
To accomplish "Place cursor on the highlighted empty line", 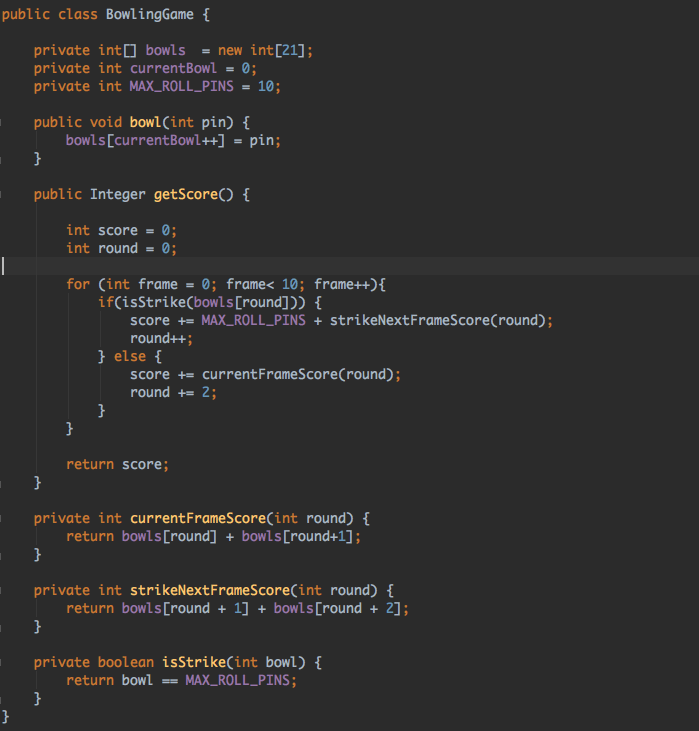I will click(x=349, y=266).
